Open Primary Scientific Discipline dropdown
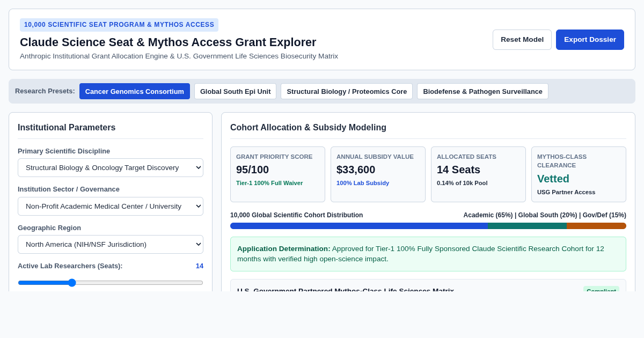Screen dimensions: 644x338 [x=111, y=167]
